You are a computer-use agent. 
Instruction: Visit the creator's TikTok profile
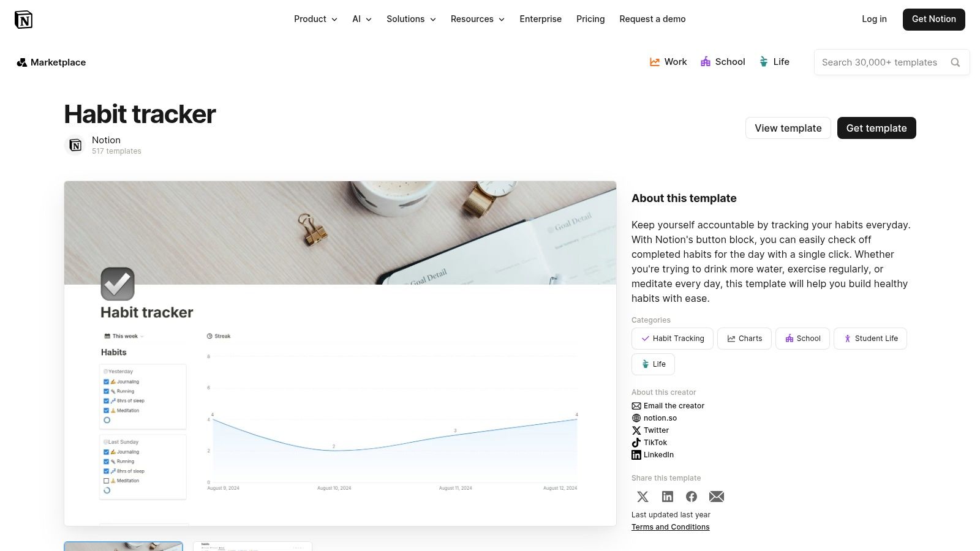649,443
